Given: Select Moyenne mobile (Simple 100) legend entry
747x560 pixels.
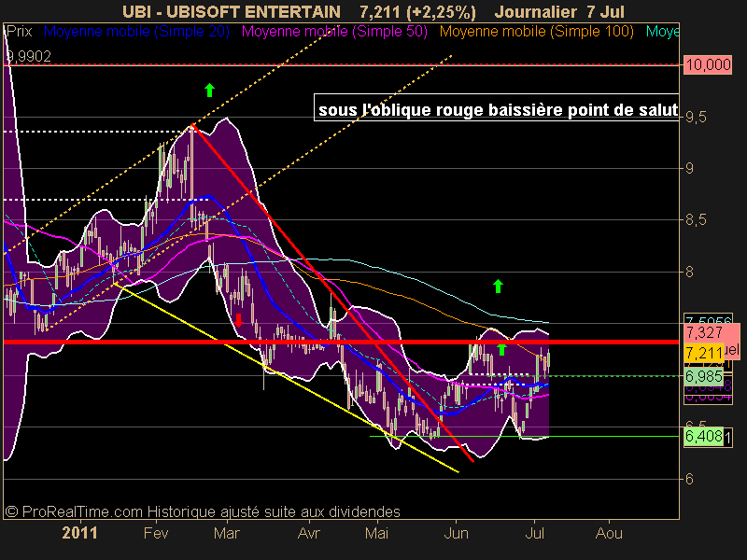Looking at the screenshot, I should pos(536,32).
